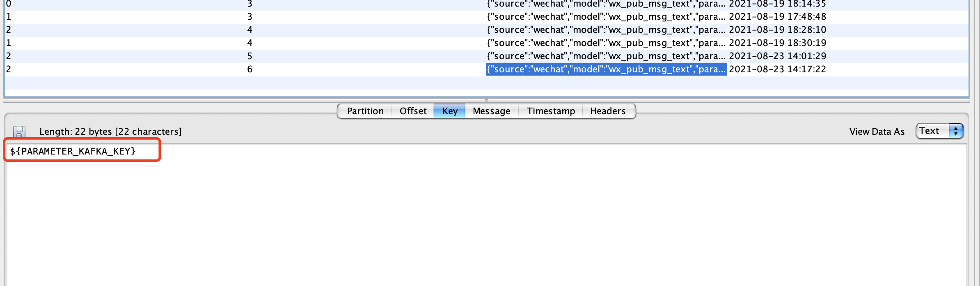
Task: Click the View Data As label
Action: pyautogui.click(x=877, y=131)
